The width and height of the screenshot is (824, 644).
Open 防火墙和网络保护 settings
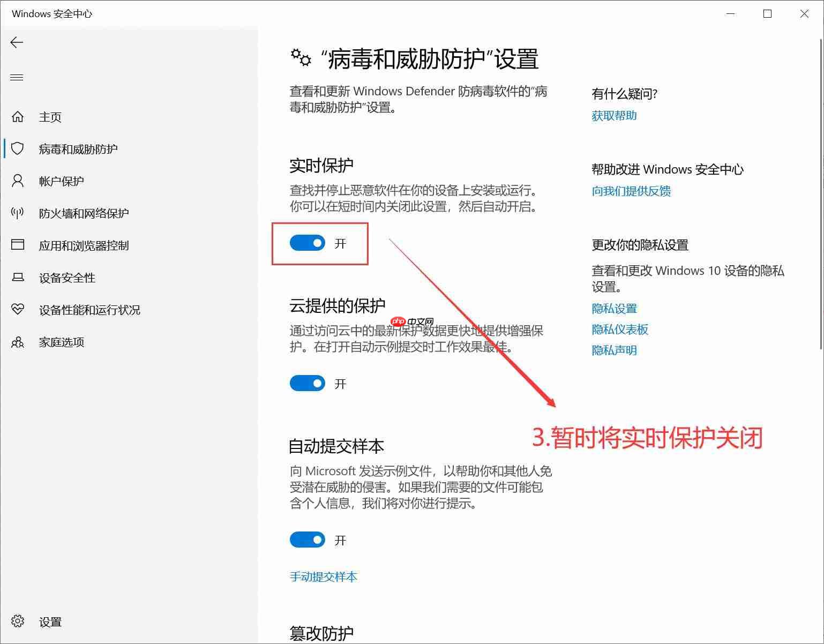tap(84, 213)
